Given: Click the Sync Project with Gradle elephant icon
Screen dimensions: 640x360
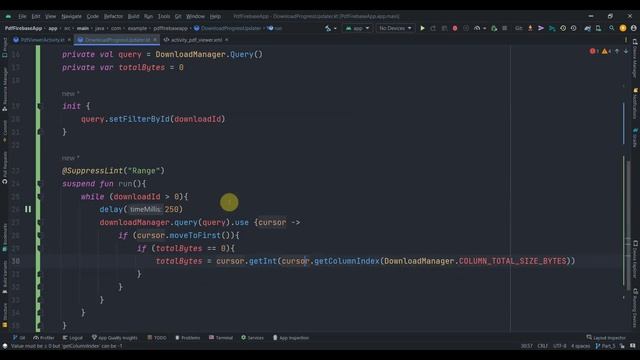Looking at the screenshot, I should coord(587,28).
